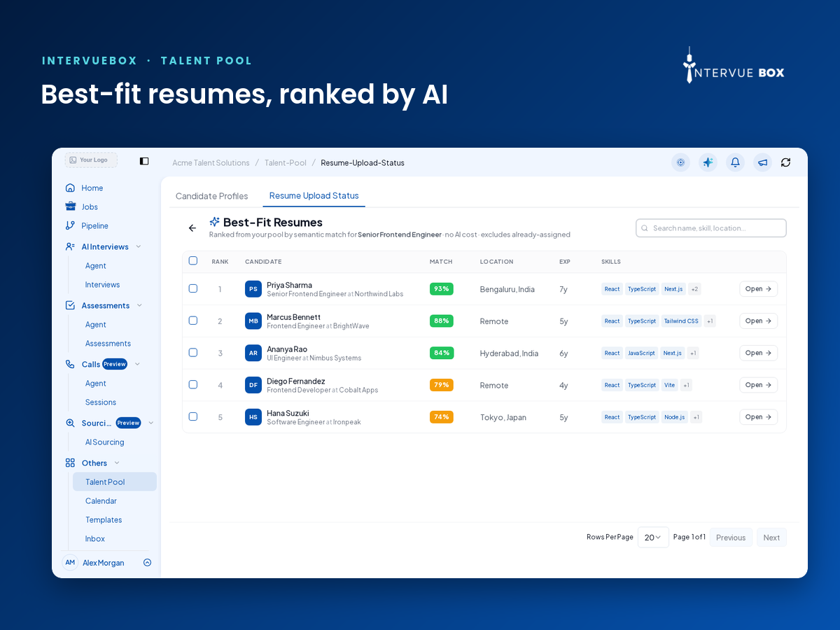Click the Previous page button
840x630 pixels.
(x=731, y=538)
